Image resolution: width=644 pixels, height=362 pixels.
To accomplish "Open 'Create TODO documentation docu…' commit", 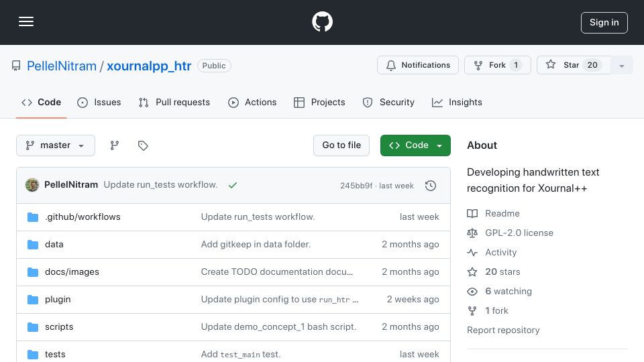I will click(277, 271).
